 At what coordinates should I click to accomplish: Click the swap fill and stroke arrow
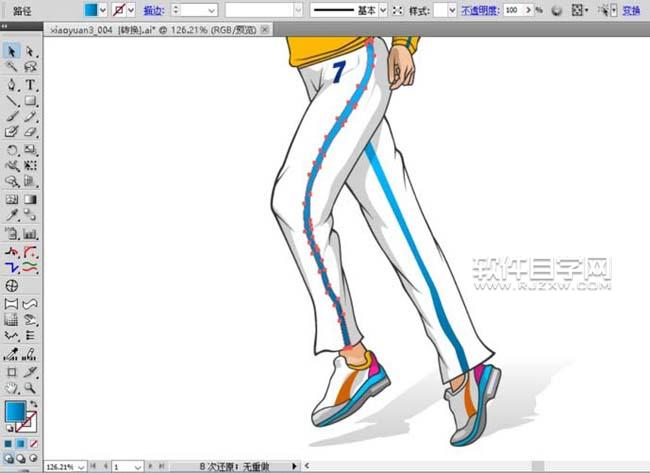click(x=33, y=403)
